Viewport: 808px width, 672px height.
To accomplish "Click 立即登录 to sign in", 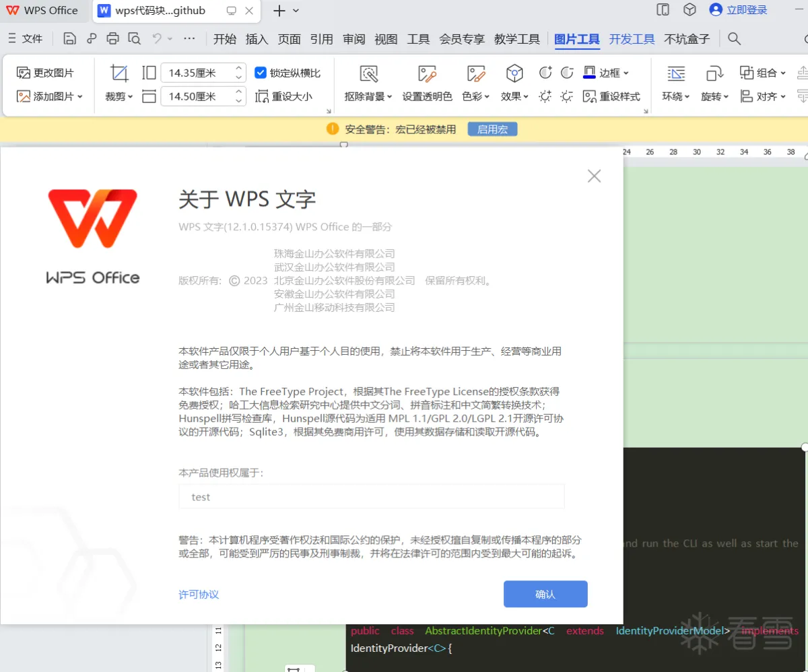I will coord(739,10).
